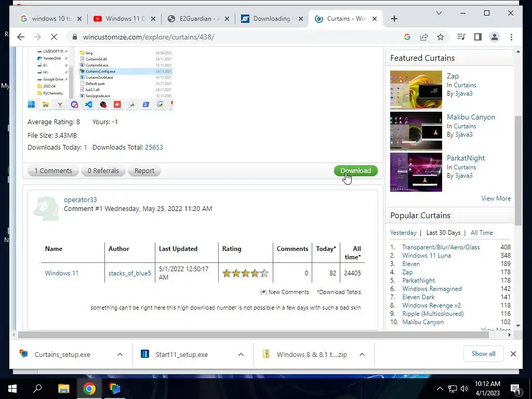Open the Curtains_setup.exe downloaded file
Viewport: 532px width, 399px height.
point(62,354)
